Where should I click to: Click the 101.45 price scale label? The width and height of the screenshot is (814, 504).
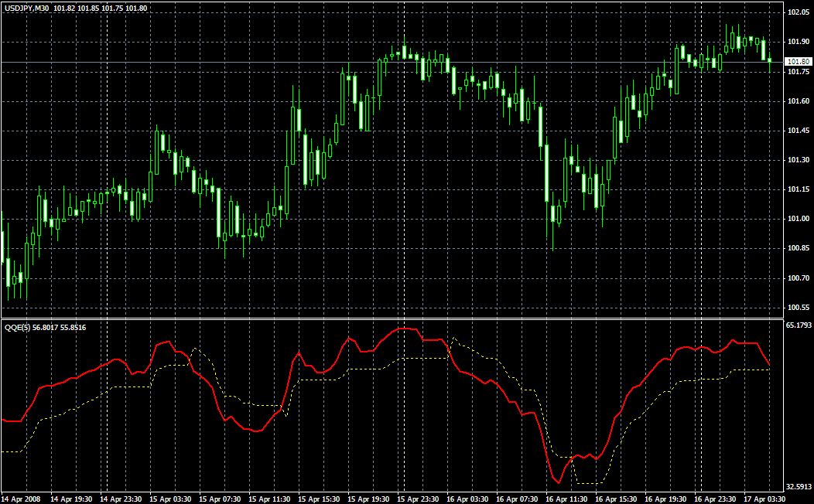click(799, 131)
